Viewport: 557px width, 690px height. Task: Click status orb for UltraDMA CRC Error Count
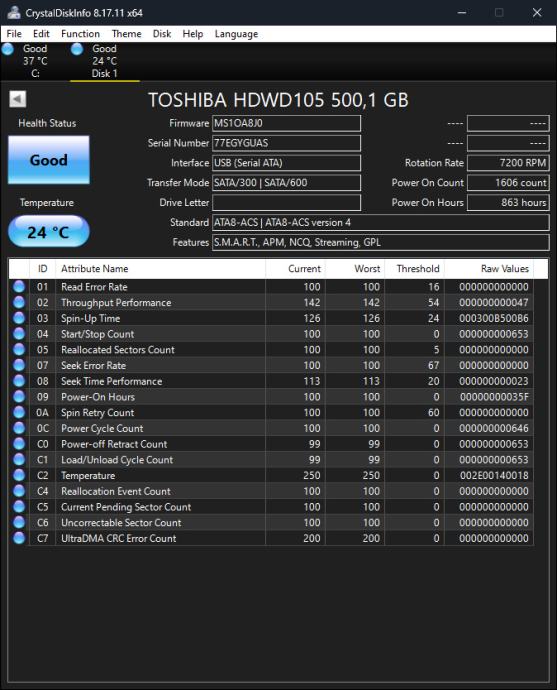point(19,538)
